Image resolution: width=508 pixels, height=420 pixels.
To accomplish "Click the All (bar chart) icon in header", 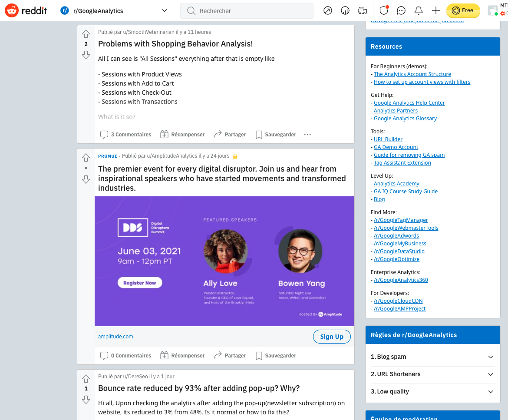I will click(x=345, y=11).
